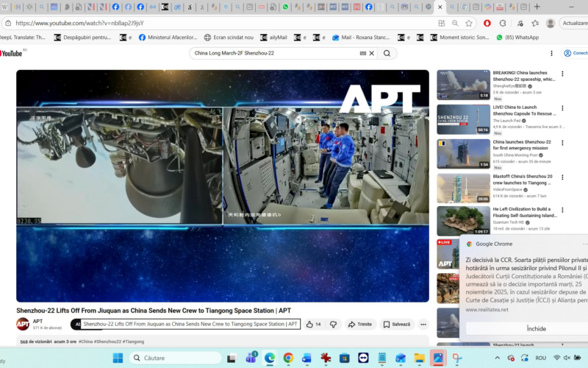Open LIVE China to Launch Shenzhou Capsule video

click(463, 119)
